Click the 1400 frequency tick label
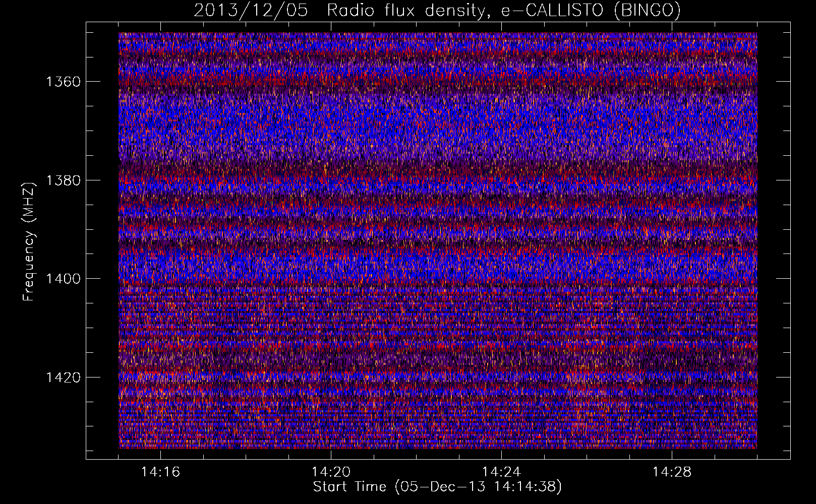This screenshot has width=816, height=504. click(63, 279)
